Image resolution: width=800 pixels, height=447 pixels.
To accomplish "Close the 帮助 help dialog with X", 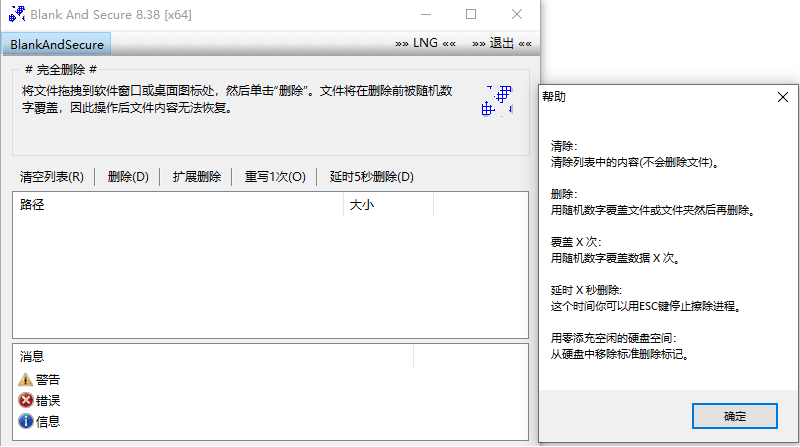I will coord(783,97).
